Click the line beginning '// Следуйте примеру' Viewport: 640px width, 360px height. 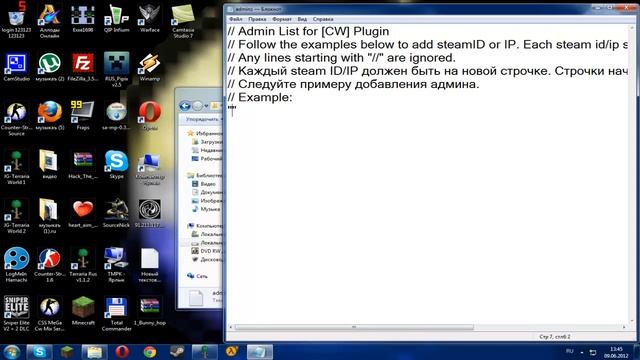pyautogui.click(x=353, y=84)
